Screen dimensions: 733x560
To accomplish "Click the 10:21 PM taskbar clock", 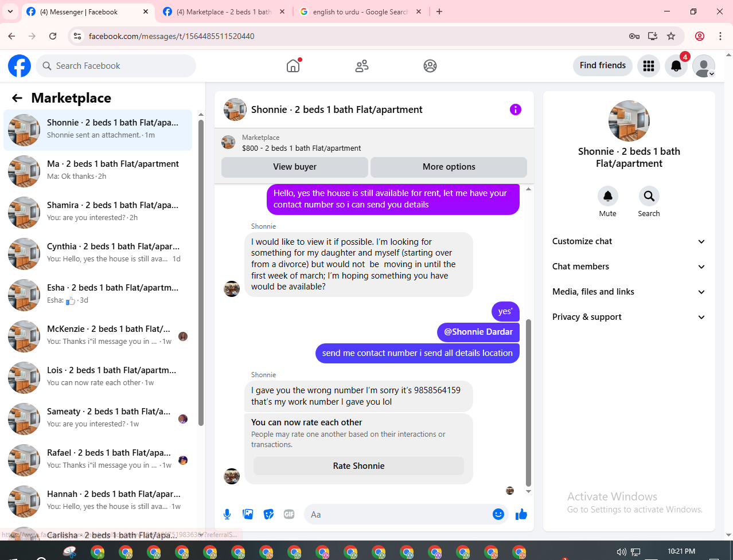I will 681,551.
